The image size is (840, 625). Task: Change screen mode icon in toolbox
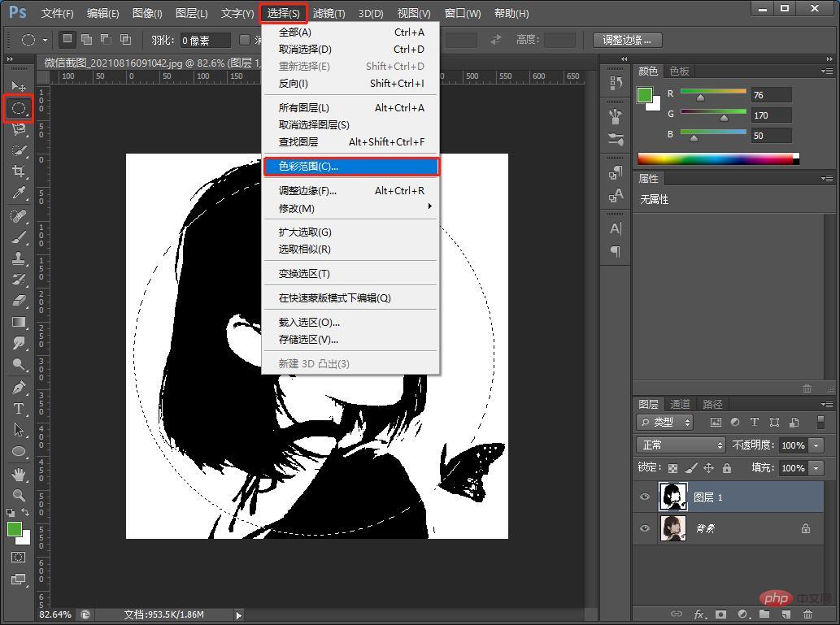18,579
